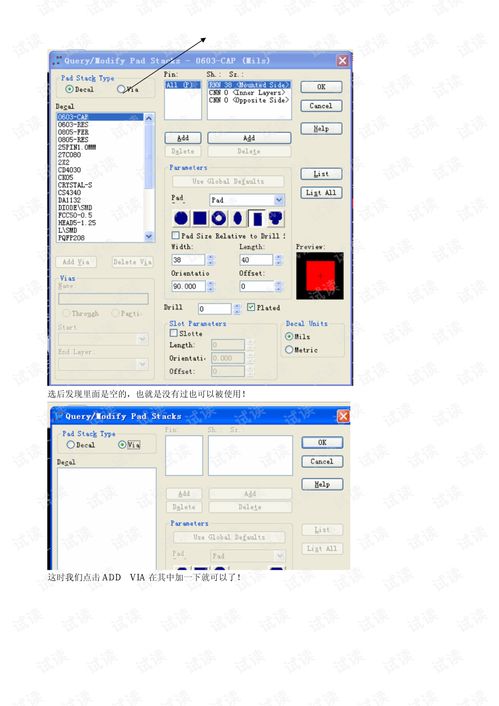Toggle the Plated checkbox
Screen dimensions: 499x706
pos(251,307)
